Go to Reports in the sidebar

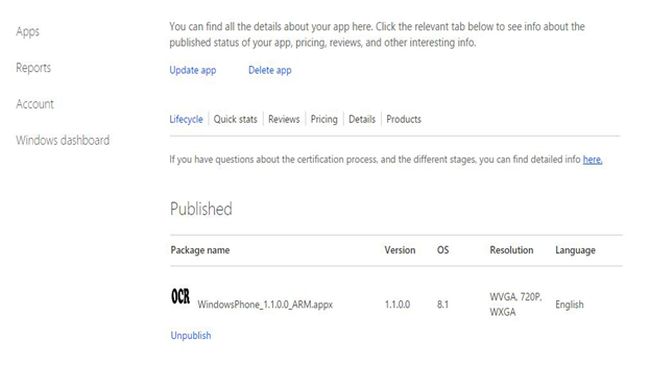point(33,68)
